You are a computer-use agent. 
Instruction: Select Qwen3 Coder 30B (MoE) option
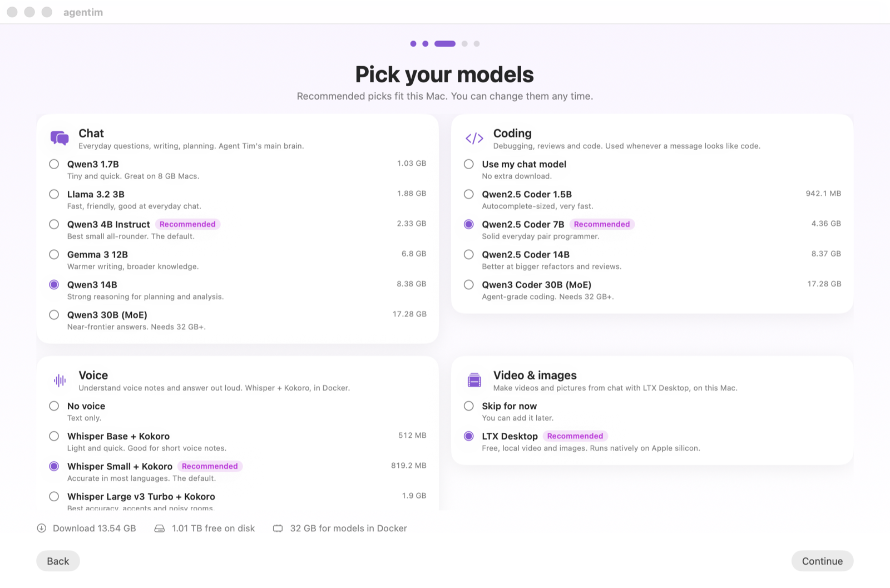tap(469, 285)
